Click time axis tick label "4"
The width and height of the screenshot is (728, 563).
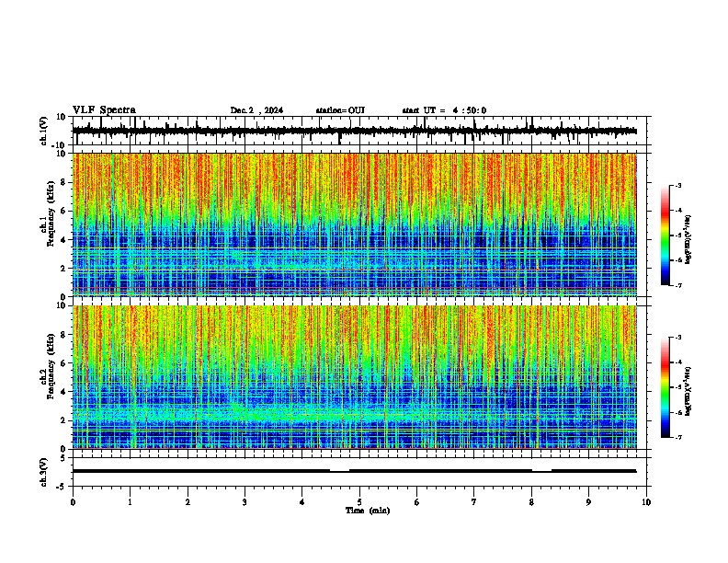tap(302, 502)
